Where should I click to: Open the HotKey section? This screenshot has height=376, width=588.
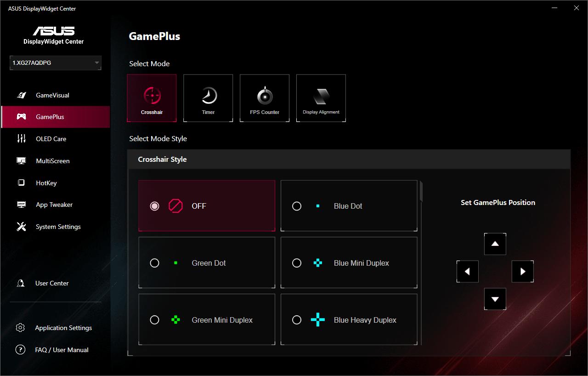[55, 183]
